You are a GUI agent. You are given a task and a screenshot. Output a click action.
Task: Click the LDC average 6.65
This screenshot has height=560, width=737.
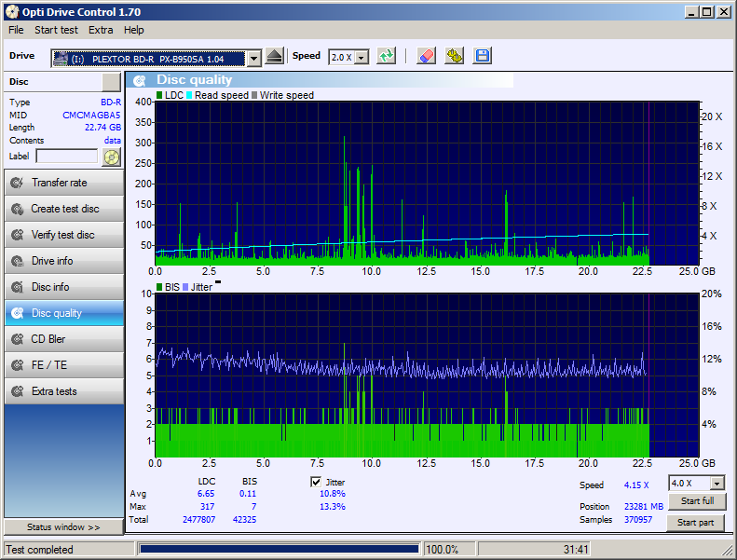(x=206, y=494)
